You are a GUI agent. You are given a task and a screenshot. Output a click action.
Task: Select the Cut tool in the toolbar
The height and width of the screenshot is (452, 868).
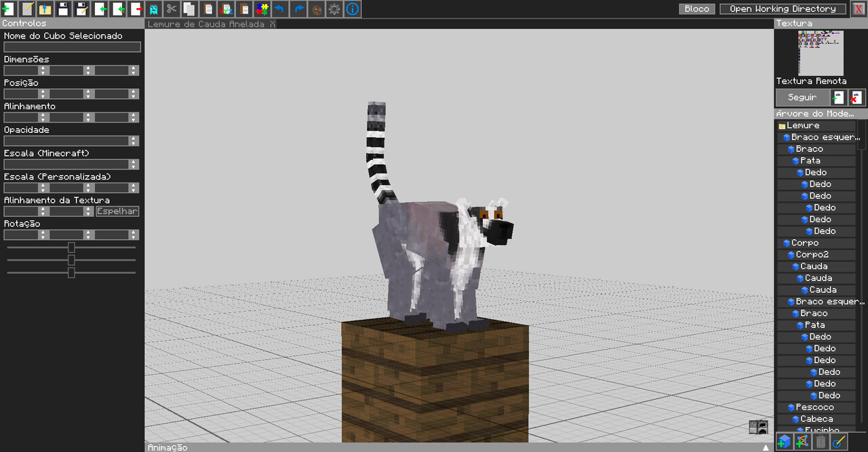pyautogui.click(x=172, y=9)
